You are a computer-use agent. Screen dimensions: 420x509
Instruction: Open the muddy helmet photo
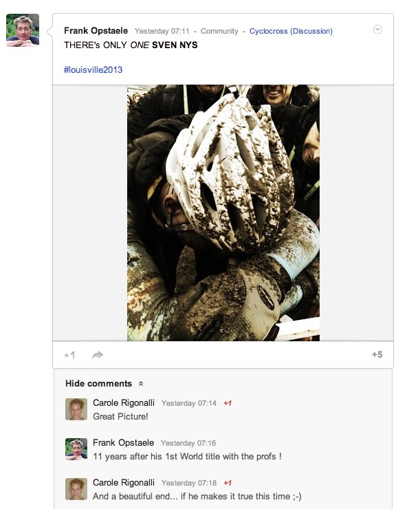[223, 213]
